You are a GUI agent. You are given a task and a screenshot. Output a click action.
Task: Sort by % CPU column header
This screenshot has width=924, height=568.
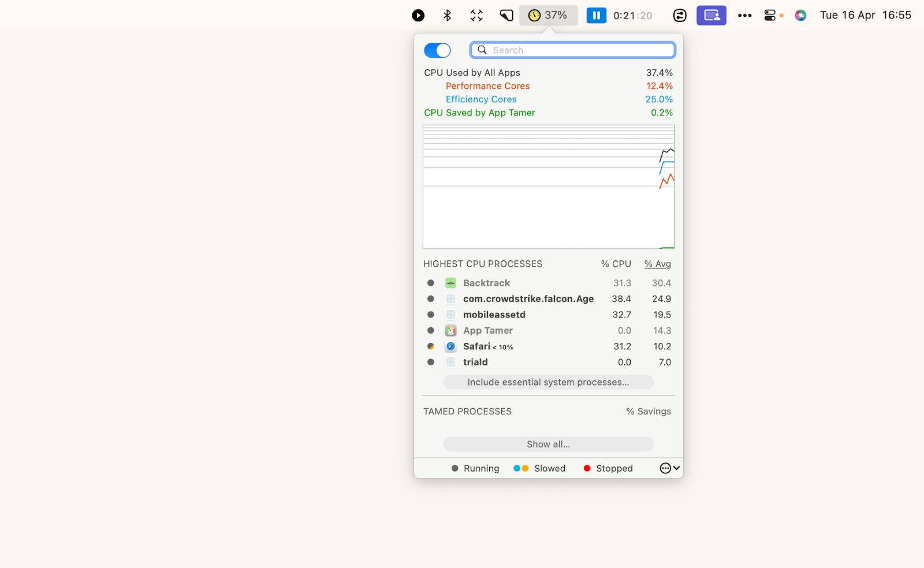[x=616, y=264]
